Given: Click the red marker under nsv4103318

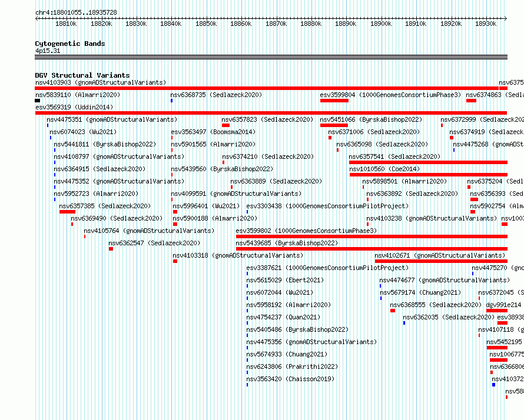Looking at the screenshot, I should tap(175, 261).
